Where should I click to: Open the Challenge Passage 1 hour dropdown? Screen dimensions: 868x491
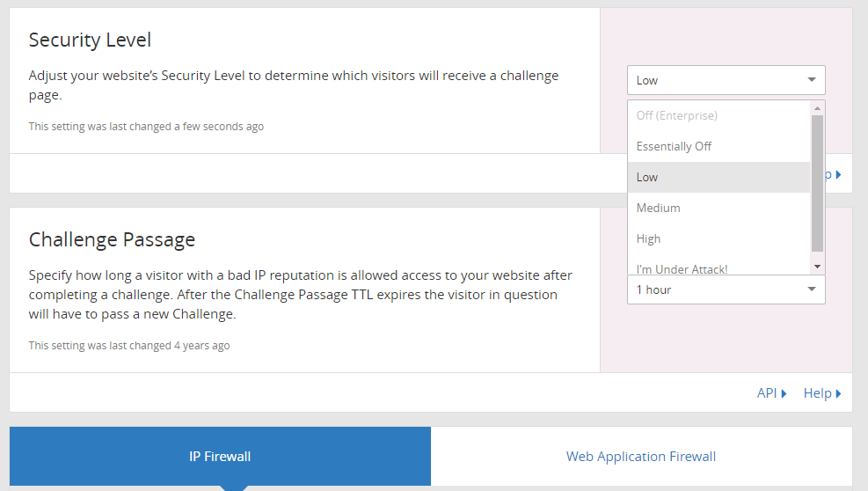(726, 289)
